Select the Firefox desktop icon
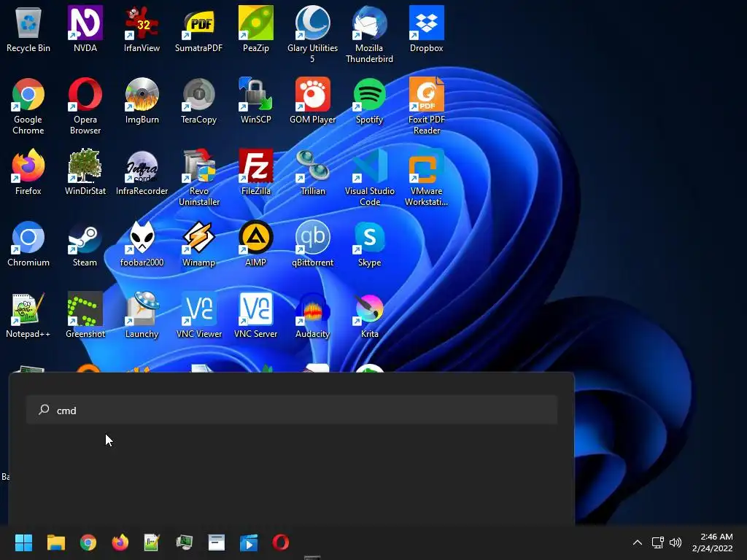The image size is (747, 560). click(28, 172)
